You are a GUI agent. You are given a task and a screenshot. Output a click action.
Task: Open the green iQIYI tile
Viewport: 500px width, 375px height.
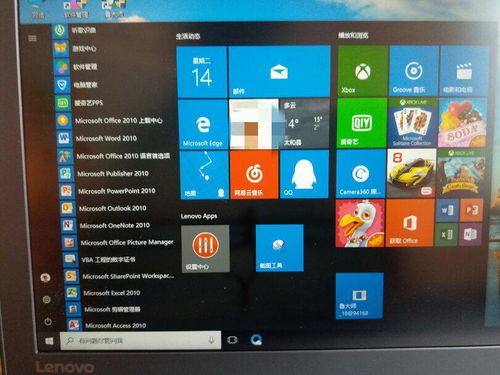point(362,123)
